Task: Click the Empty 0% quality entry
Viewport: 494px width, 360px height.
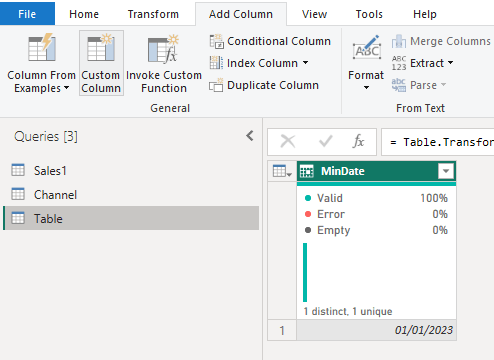Action: (376, 230)
